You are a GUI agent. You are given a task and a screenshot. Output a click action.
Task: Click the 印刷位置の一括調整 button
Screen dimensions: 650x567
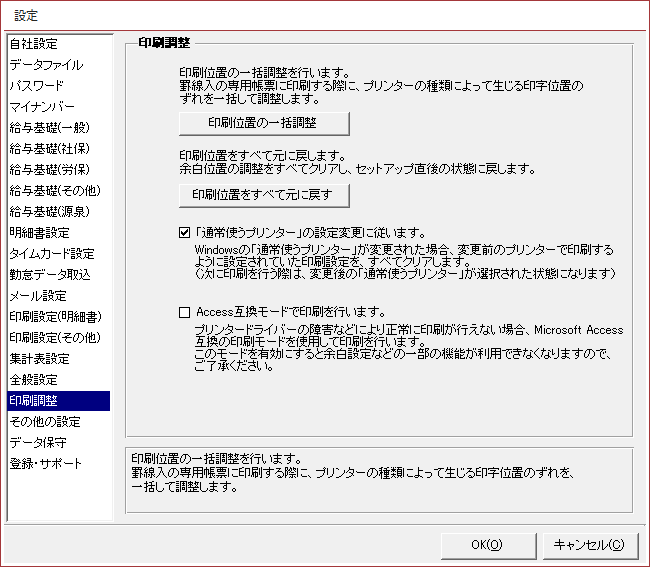264,122
